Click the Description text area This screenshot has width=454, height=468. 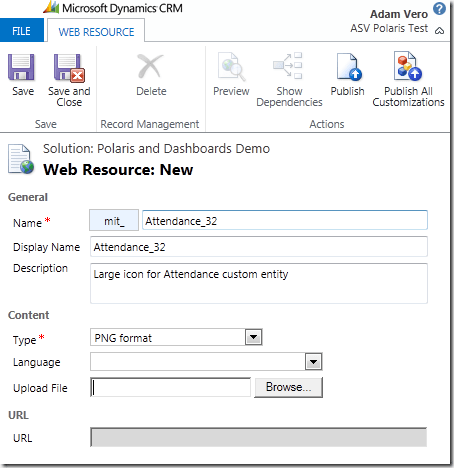259,283
